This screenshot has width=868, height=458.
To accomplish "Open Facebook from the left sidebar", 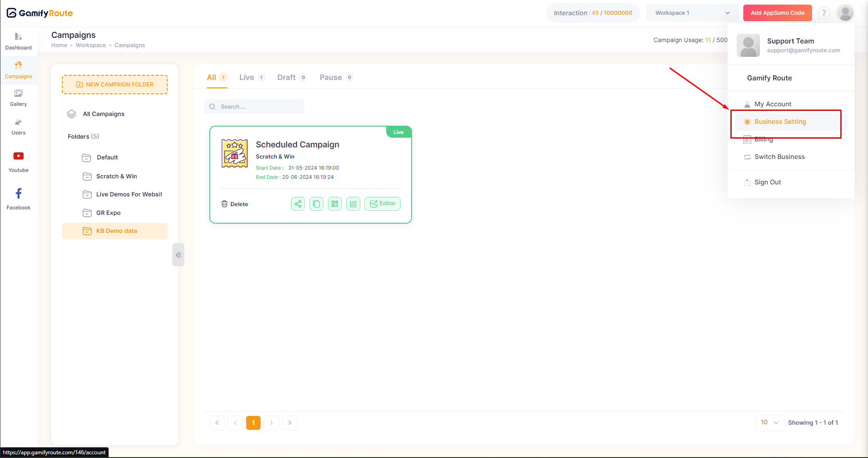I will click(18, 199).
